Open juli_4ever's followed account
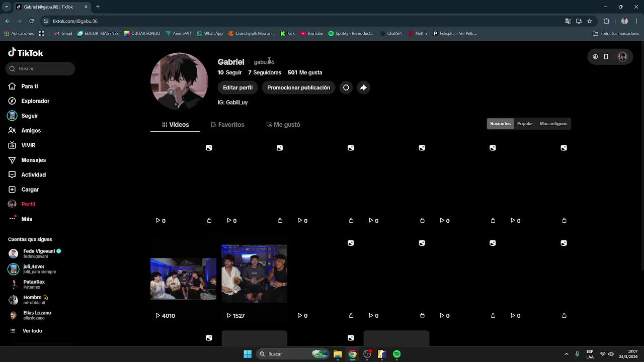The image size is (644, 362). point(32,269)
